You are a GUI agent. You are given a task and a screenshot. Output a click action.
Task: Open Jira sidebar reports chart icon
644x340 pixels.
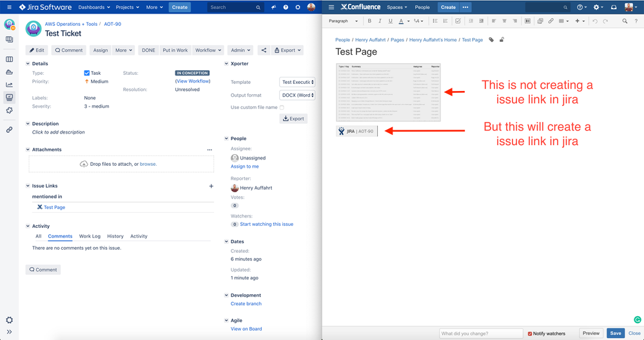[9, 85]
